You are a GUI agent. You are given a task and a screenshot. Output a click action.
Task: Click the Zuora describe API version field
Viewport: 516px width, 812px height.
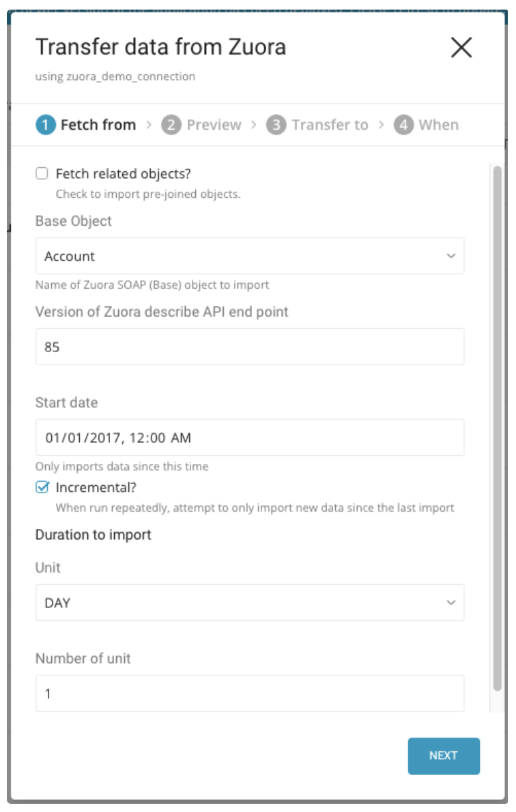pos(250,347)
